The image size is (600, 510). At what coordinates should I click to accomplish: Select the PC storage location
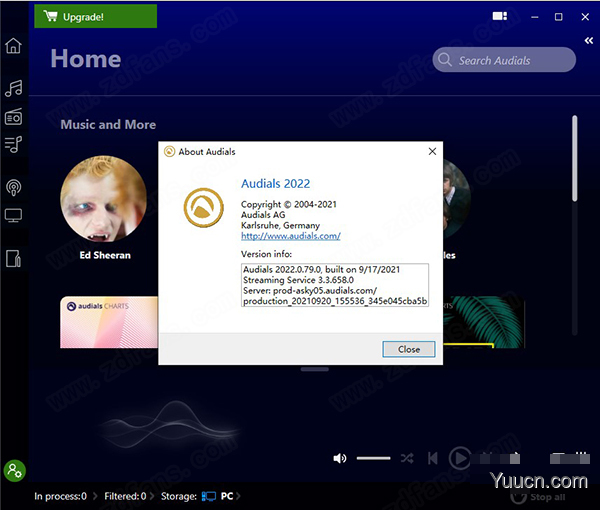coord(227,496)
